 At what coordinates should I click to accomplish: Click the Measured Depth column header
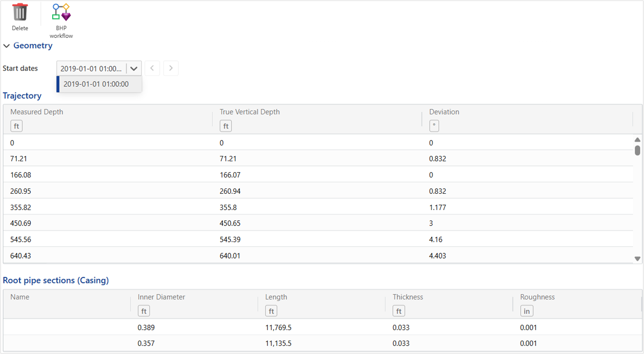click(37, 112)
